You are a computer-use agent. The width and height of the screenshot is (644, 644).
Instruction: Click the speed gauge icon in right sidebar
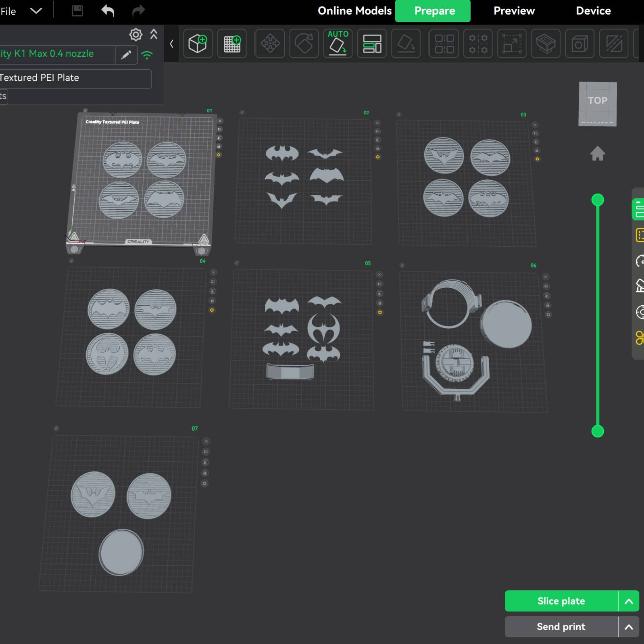(x=639, y=261)
